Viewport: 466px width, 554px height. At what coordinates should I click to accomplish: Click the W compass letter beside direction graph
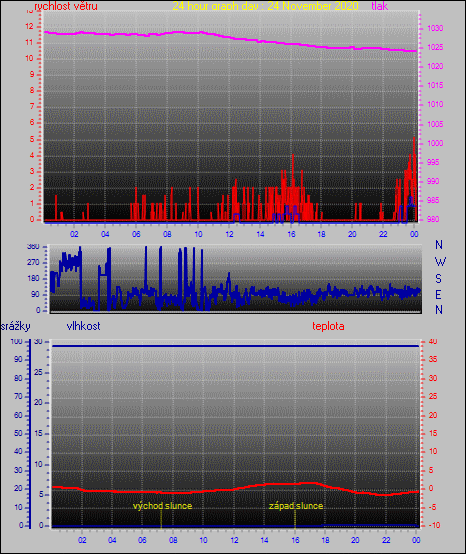[440, 262]
